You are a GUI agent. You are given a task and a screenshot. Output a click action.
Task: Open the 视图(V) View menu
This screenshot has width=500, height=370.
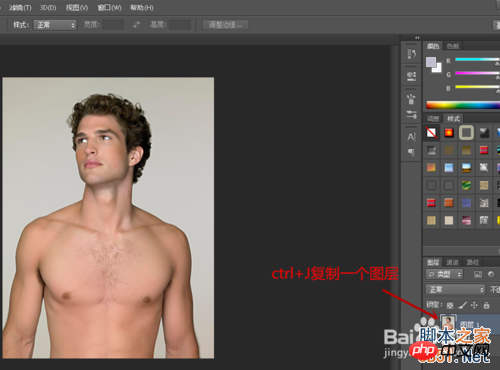(x=77, y=7)
